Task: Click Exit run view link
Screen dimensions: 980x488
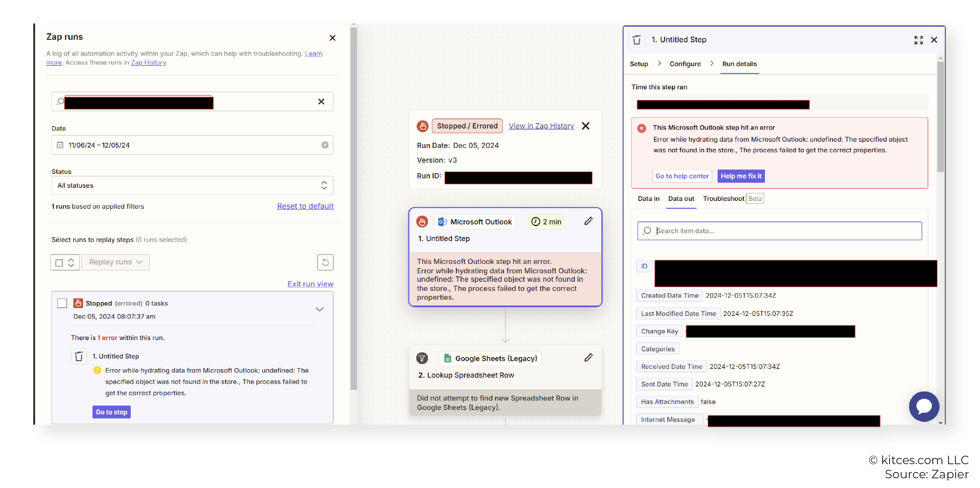Action: (310, 284)
